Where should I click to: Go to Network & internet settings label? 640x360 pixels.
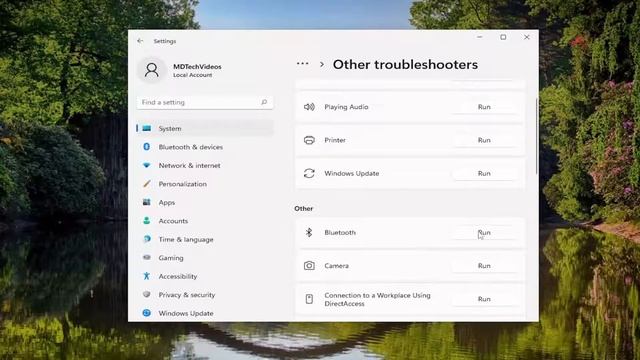[x=189, y=165]
